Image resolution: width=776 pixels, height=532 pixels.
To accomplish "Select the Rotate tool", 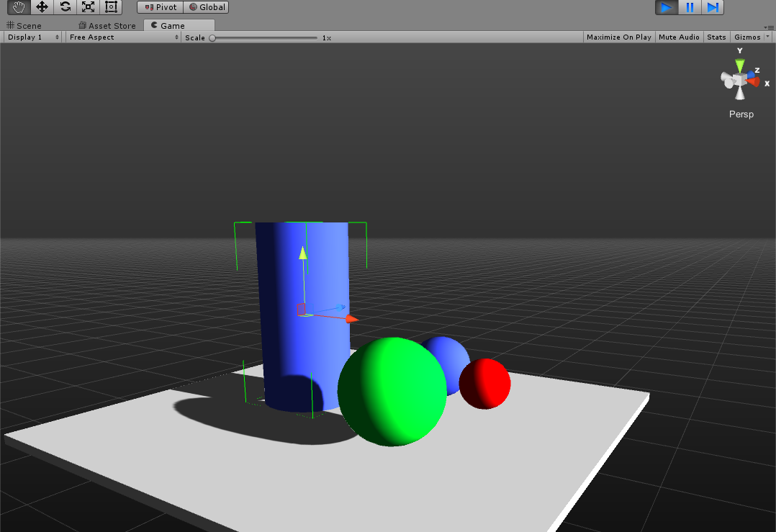I will [66, 7].
